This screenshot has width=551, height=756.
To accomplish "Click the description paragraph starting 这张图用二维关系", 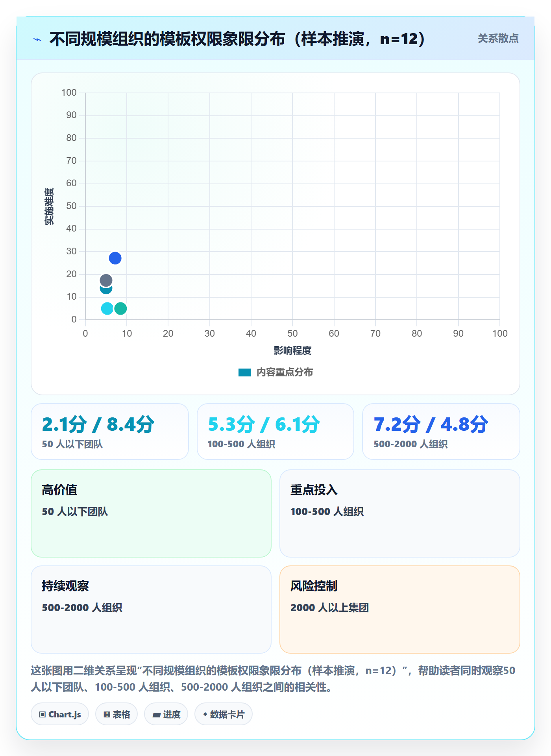I will 273,679.
